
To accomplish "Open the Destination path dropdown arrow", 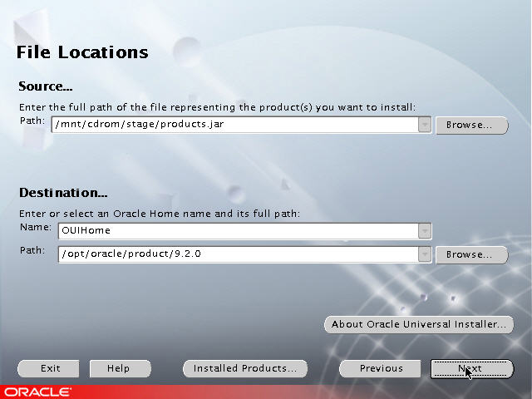I will pyautogui.click(x=425, y=254).
